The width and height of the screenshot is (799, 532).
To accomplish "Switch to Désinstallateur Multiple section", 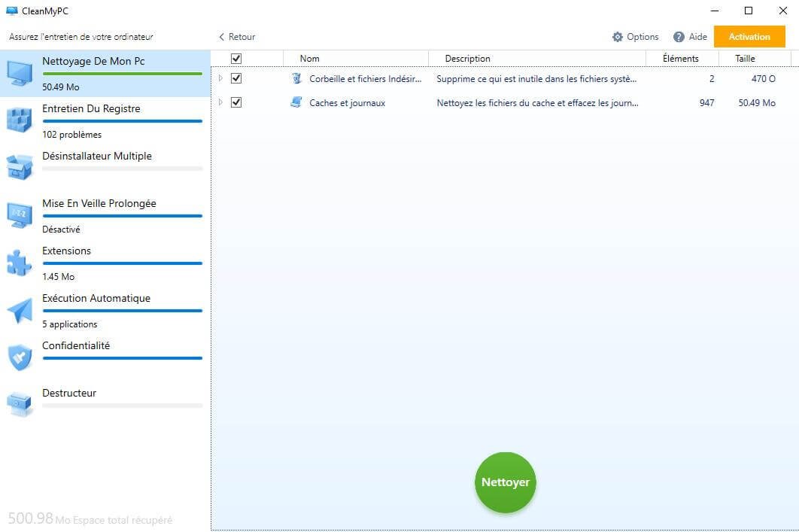I will pyautogui.click(x=105, y=169).
